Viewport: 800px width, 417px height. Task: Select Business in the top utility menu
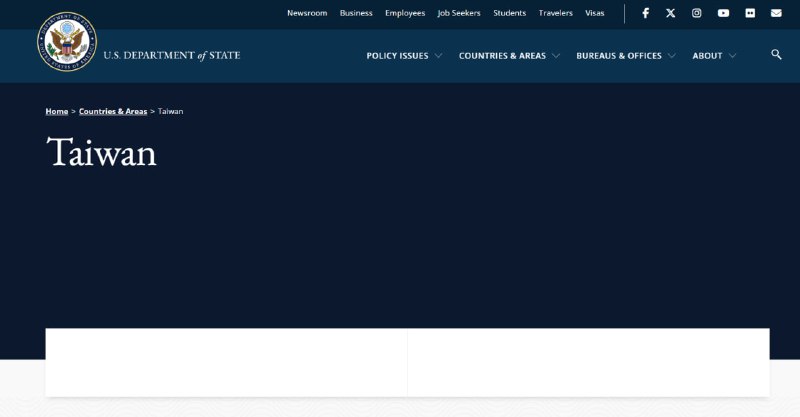(x=356, y=13)
